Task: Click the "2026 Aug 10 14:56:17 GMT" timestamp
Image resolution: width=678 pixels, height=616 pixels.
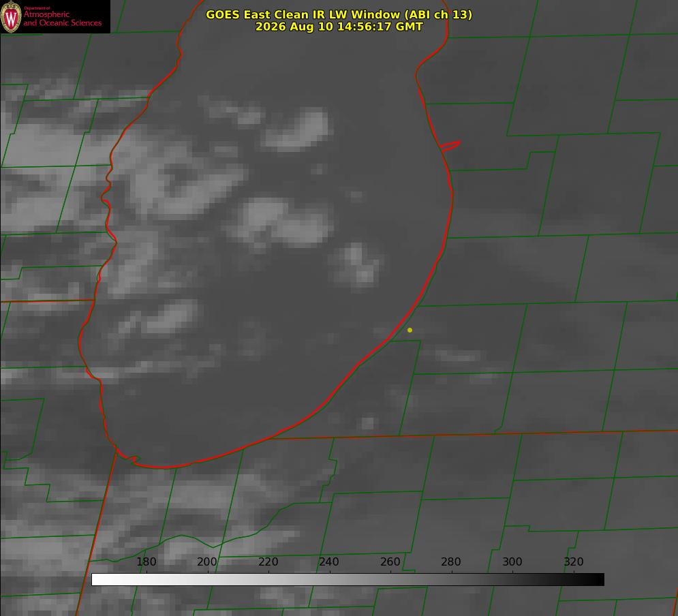Action: tap(339, 27)
